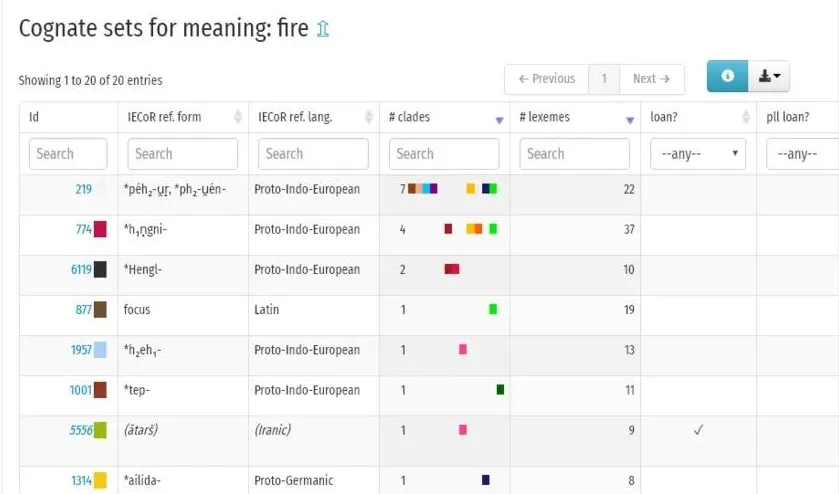This screenshot has width=839, height=494.
Task: Open cognate set 5556 link
Action: 80,430
